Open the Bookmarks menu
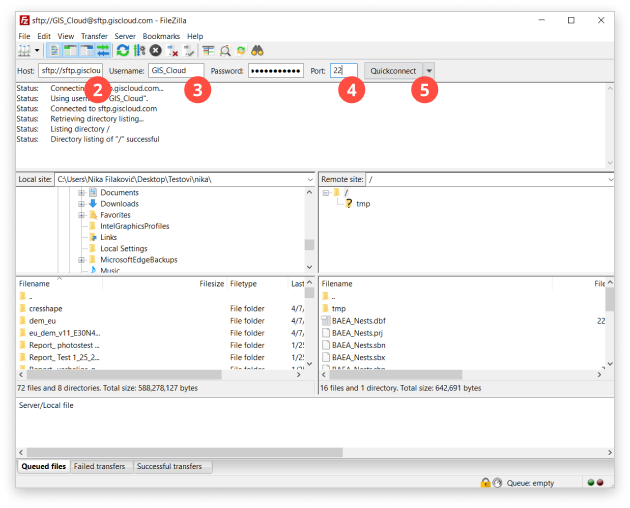This screenshot has height=508, width=630. (161, 36)
